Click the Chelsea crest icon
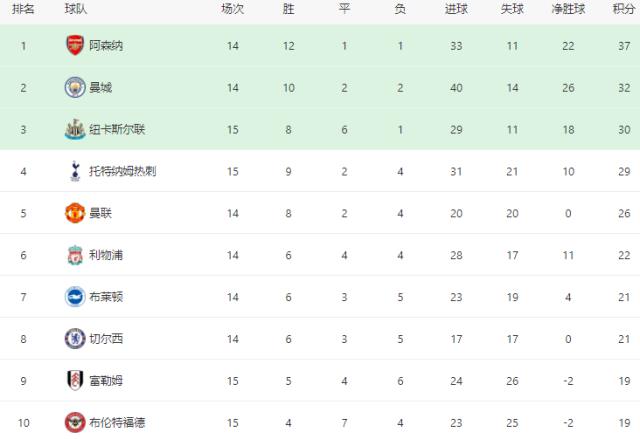 [x=75, y=338]
